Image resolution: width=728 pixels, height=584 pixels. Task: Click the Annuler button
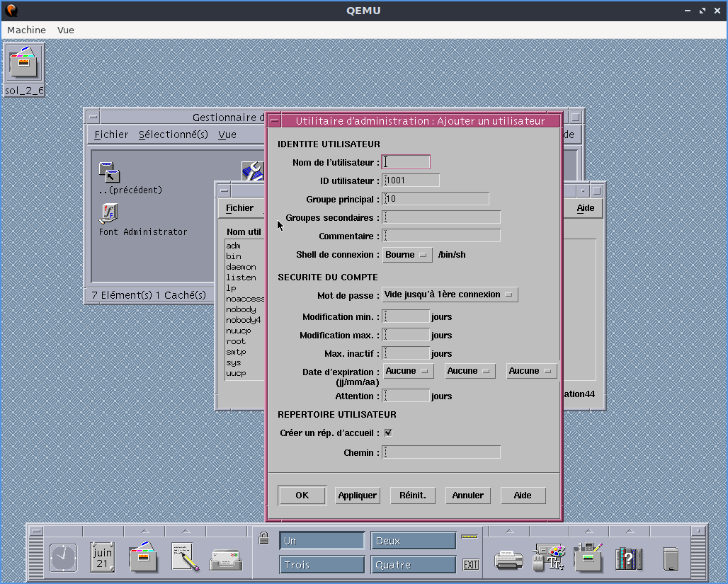point(468,496)
